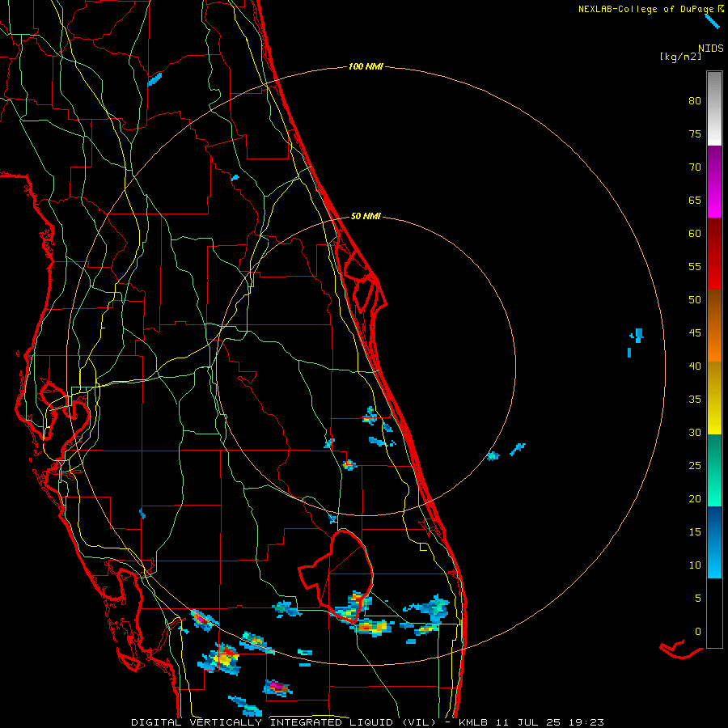Image resolution: width=728 pixels, height=728 pixels.
Task: Click the scale value 75
Action: pos(695,134)
